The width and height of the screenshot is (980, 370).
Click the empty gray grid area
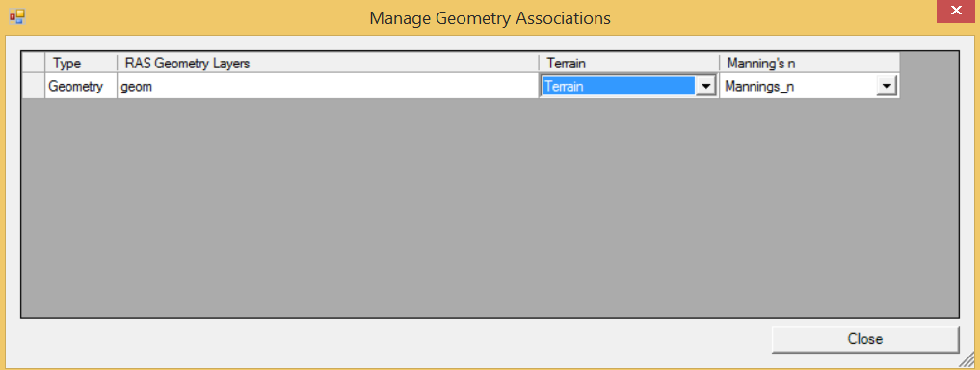click(x=490, y=206)
